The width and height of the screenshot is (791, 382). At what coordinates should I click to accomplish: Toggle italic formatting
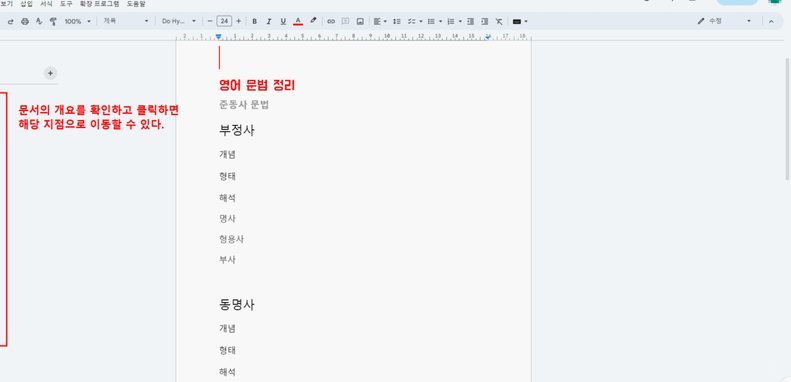[269, 21]
